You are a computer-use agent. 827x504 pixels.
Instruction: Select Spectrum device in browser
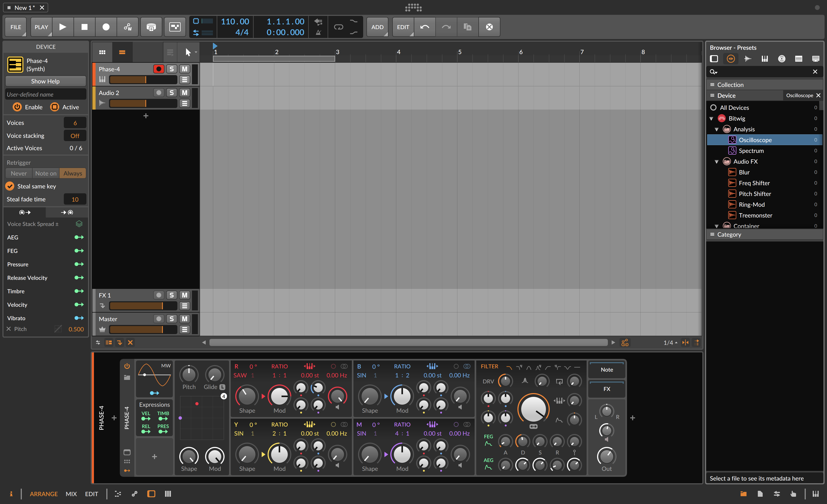pyautogui.click(x=751, y=151)
